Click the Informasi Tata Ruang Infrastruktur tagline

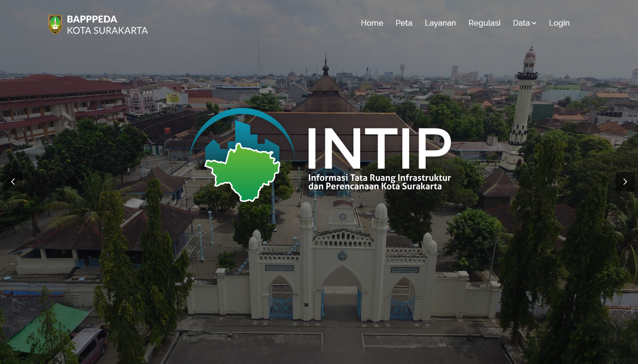click(x=380, y=177)
